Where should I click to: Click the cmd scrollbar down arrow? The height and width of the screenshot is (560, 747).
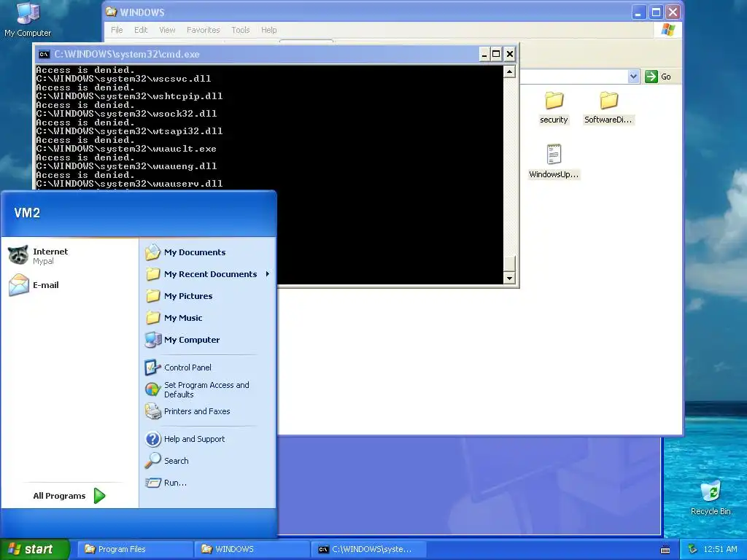(x=509, y=278)
